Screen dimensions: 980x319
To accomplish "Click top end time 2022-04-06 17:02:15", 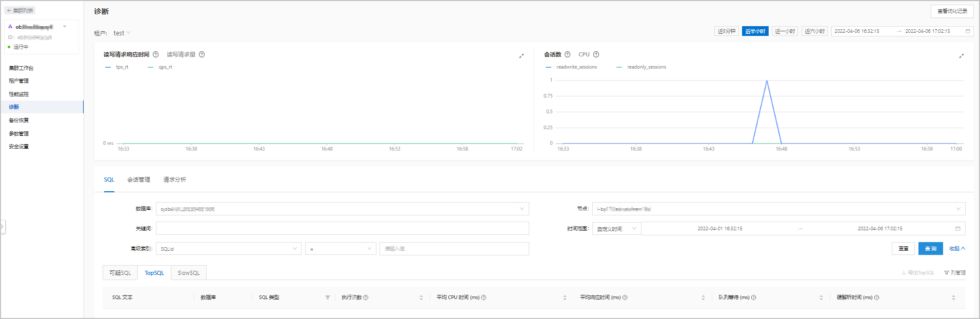I will point(928,31).
